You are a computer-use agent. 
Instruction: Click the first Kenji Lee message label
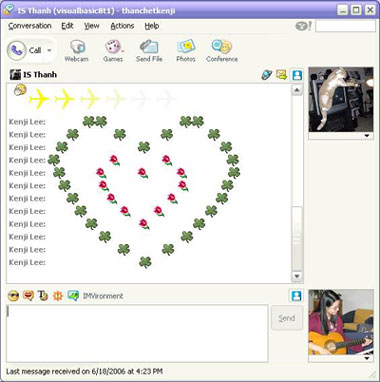tap(27, 122)
